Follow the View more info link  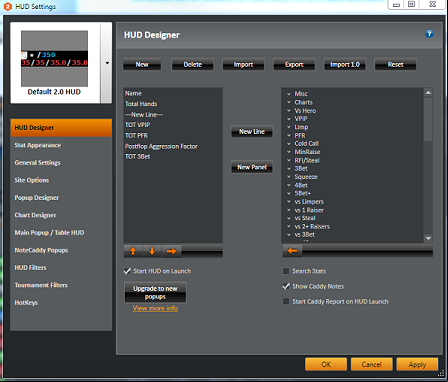[155, 308]
